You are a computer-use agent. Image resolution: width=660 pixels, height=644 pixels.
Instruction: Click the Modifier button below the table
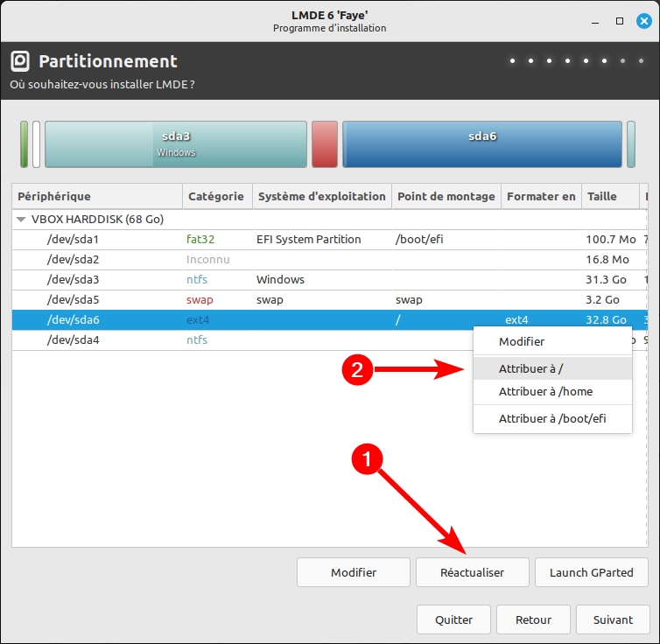[354, 572]
